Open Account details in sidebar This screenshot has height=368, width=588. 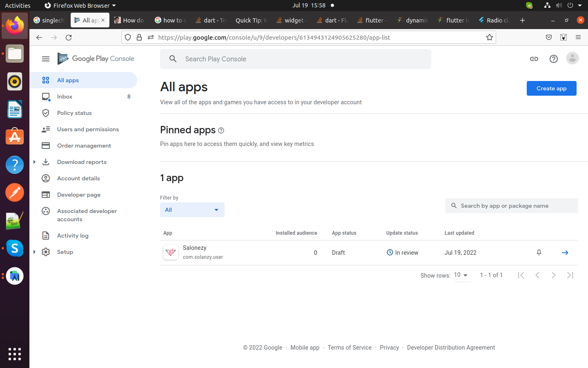(x=83, y=178)
